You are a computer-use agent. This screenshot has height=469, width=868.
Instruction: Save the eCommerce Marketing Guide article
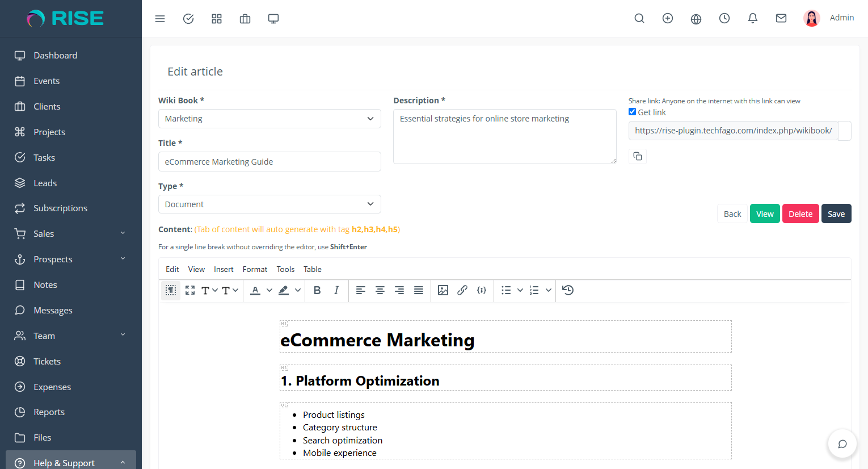click(836, 213)
